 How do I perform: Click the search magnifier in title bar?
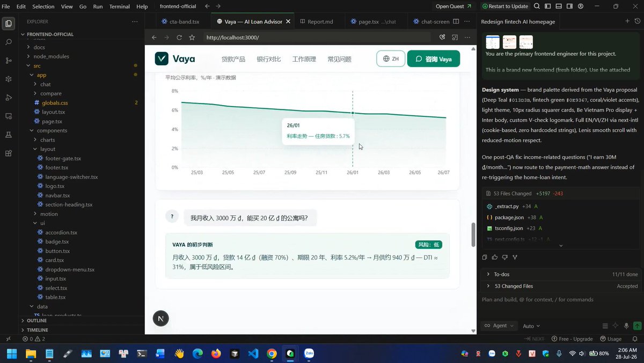tap(537, 6)
